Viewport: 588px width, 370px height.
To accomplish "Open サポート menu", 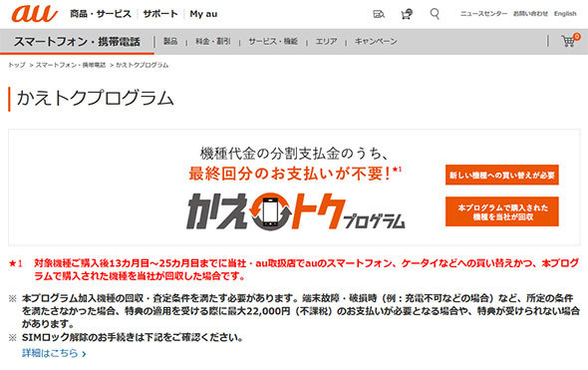I will (160, 14).
